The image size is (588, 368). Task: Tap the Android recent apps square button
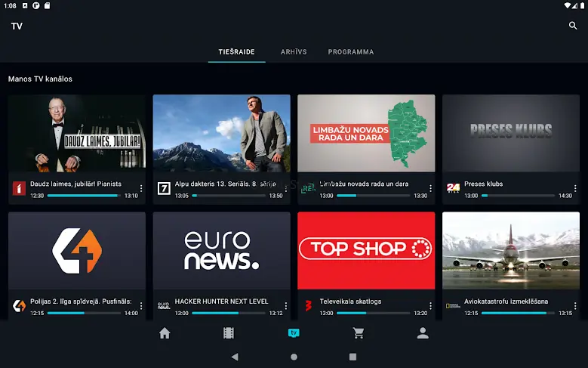coord(352,357)
